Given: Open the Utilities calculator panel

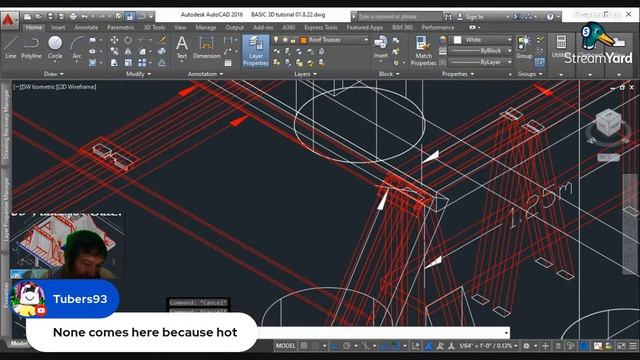Looking at the screenshot, I should pos(561,47).
